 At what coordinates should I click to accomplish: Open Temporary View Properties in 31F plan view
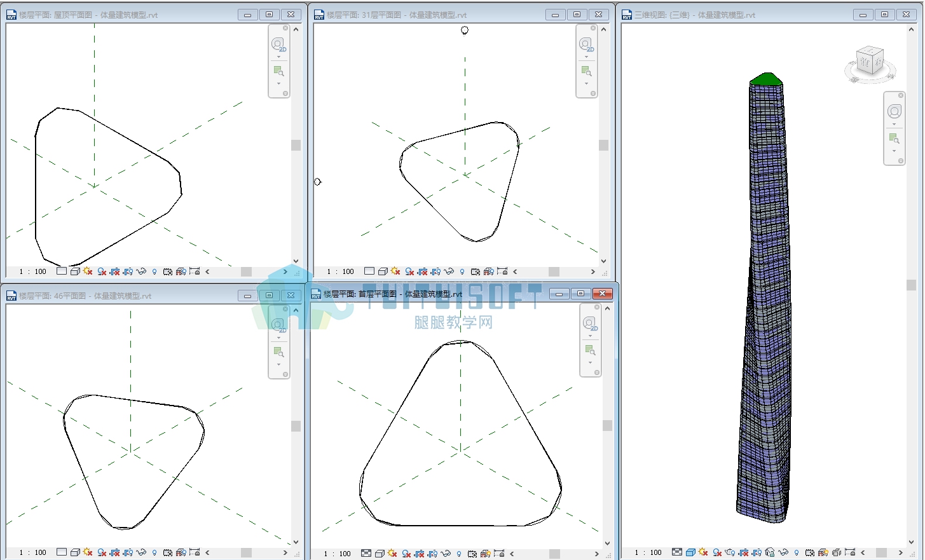(476, 271)
